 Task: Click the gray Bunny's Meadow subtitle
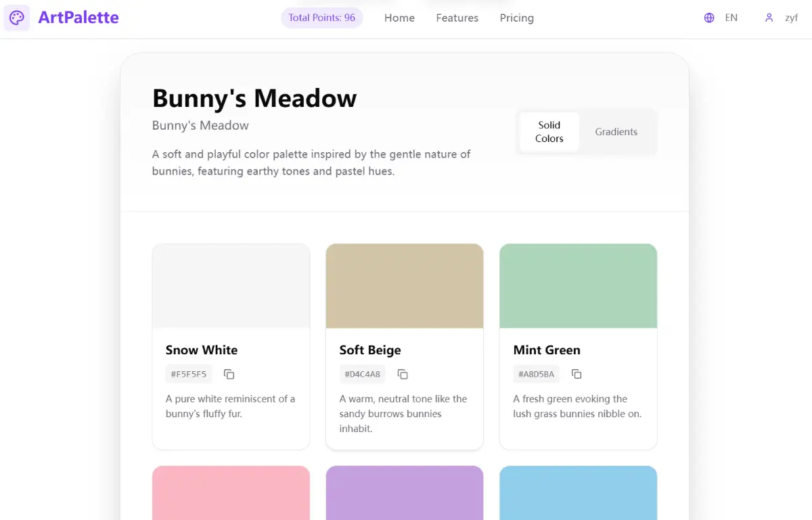(200, 126)
